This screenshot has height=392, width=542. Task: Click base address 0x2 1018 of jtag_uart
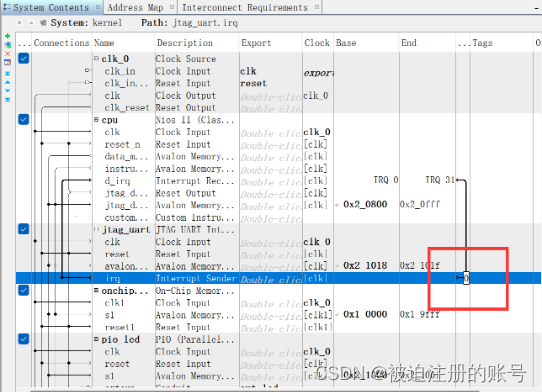coord(365,265)
